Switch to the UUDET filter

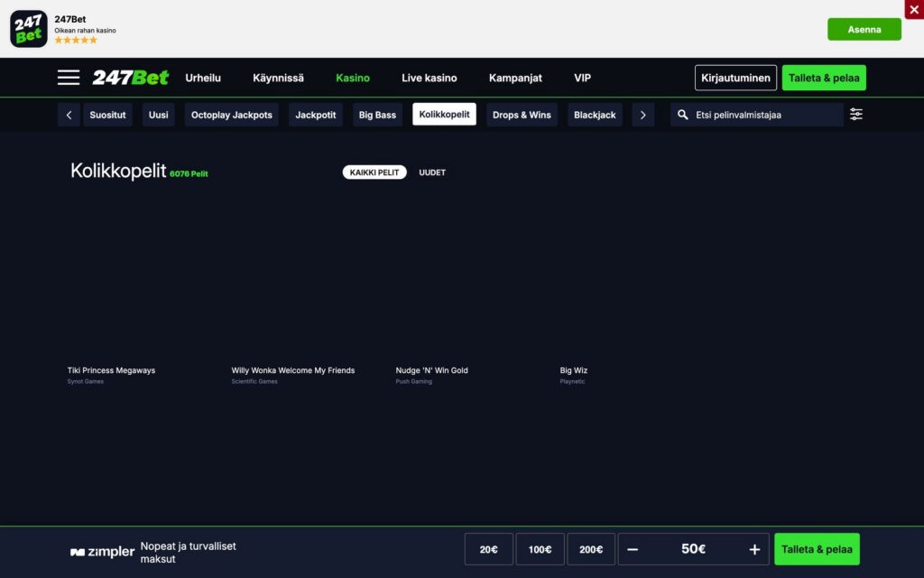432,172
